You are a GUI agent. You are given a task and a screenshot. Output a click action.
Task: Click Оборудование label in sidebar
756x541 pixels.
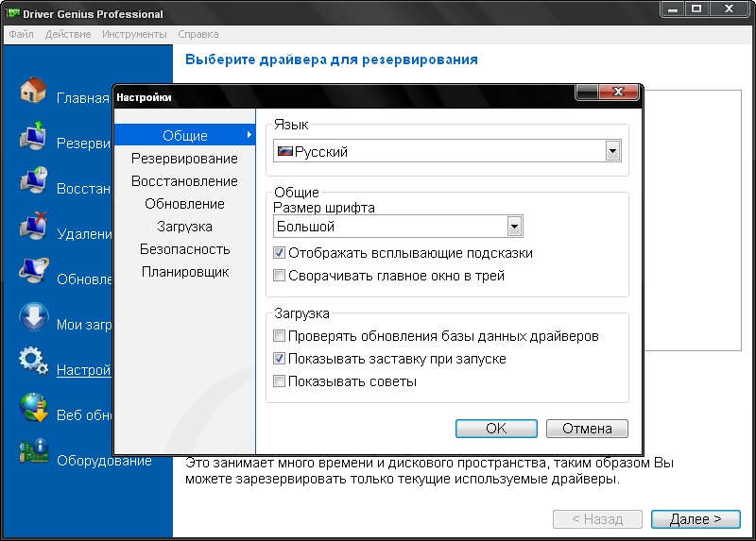coord(104,461)
